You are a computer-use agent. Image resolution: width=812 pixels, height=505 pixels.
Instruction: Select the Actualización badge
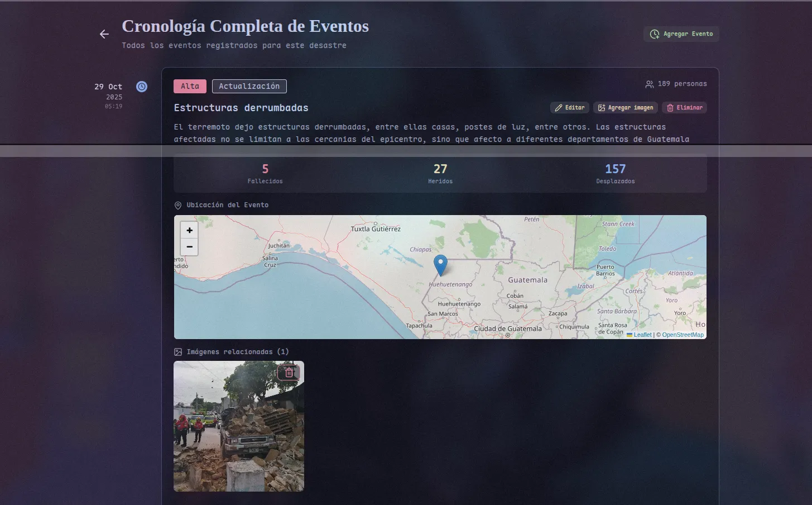(x=249, y=86)
